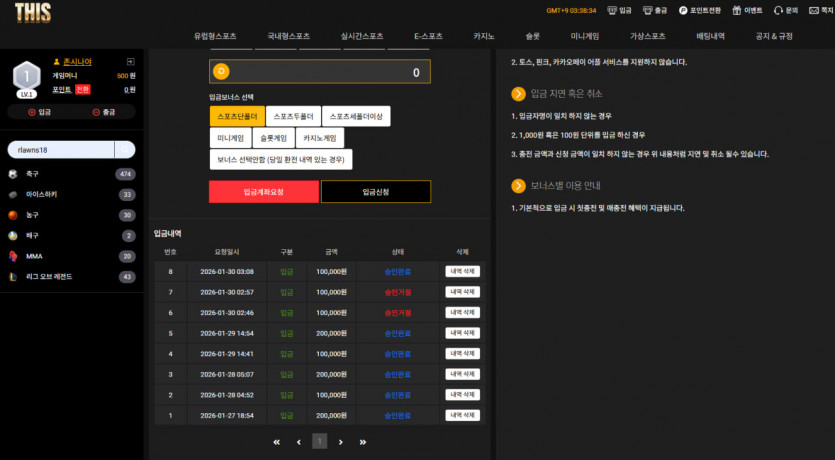
Task: Select the 스포츠단폴더 bonus option
Action: [238, 116]
